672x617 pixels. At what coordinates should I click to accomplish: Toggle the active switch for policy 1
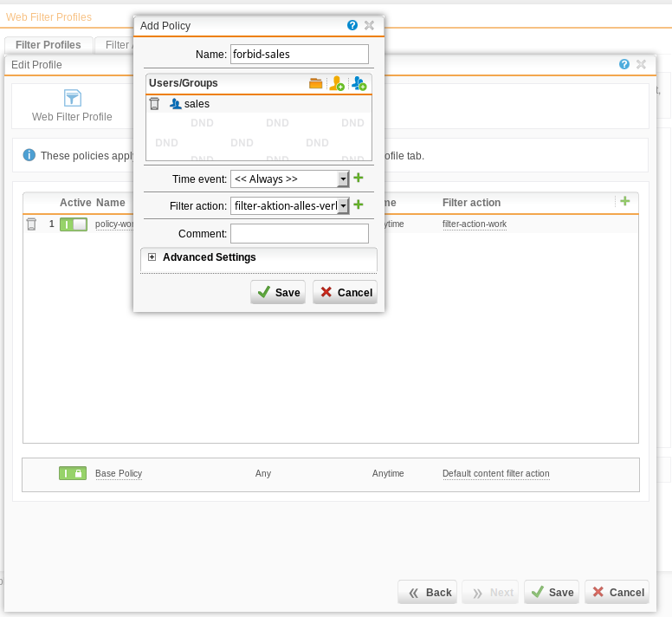(x=74, y=224)
